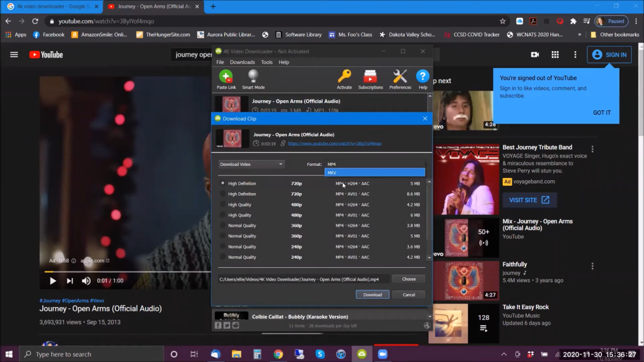This screenshot has height=362, width=644.
Task: Skip to next video in player
Action: (x=70, y=281)
